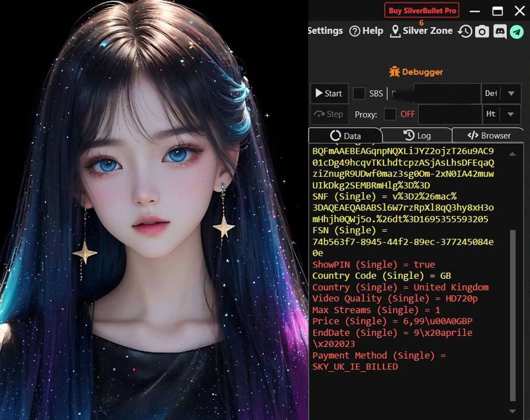
Task: Click the Debugger bug icon
Action: 394,72
